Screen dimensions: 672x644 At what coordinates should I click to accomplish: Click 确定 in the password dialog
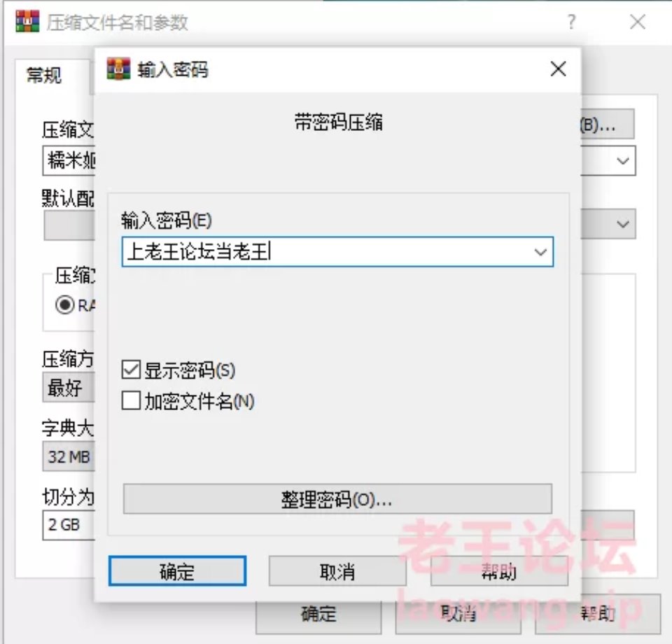(177, 571)
